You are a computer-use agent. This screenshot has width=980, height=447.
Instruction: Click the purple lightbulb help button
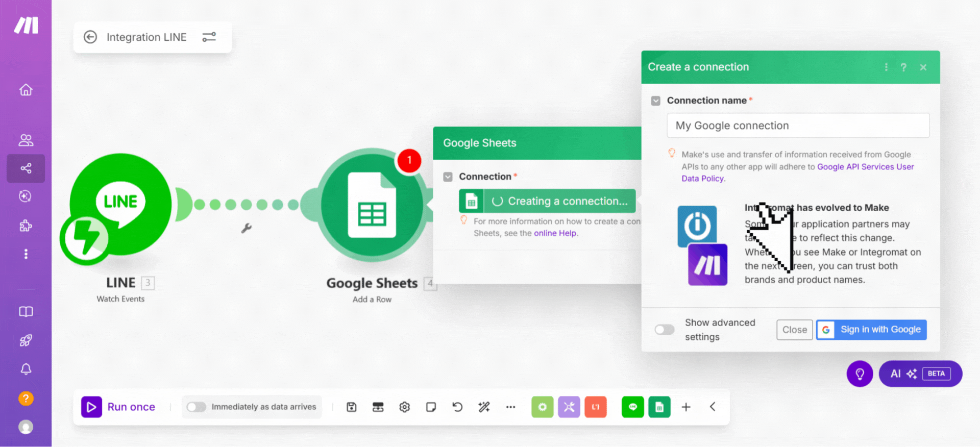point(860,374)
